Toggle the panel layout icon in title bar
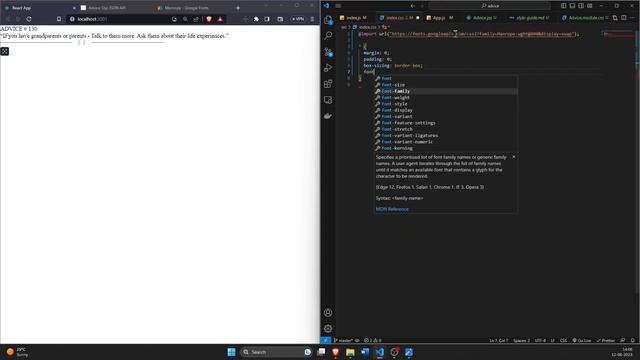This screenshot has height=360, width=640. 572,6
